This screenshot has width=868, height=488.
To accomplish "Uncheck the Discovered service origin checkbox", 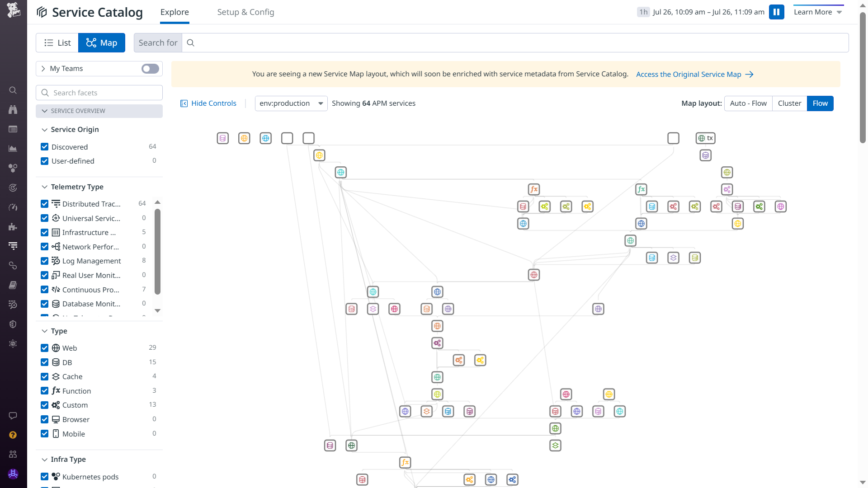I will pos(44,147).
